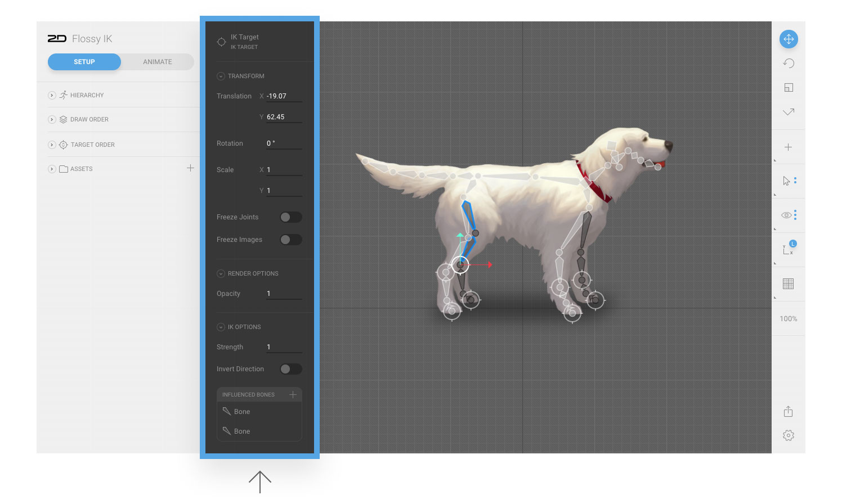Collapse the RENDER OPTIONS section
Viewport: 842px width, 504px height.
221,273
